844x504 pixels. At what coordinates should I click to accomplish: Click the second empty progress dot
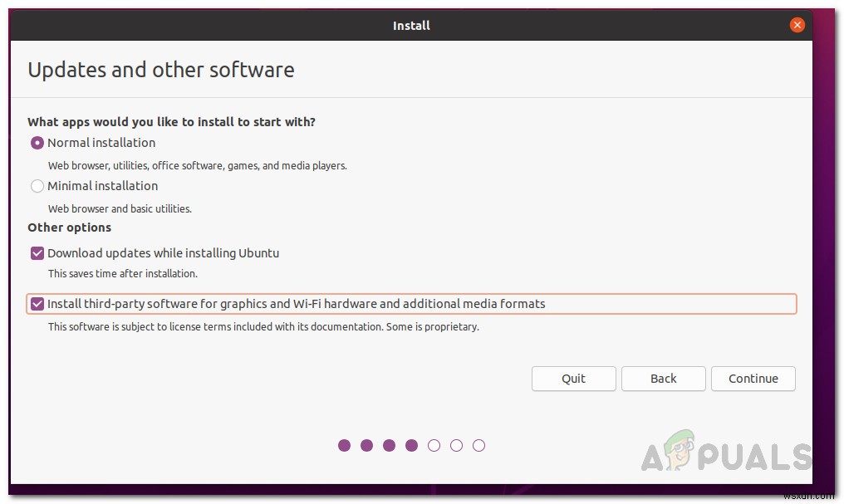[x=456, y=446]
